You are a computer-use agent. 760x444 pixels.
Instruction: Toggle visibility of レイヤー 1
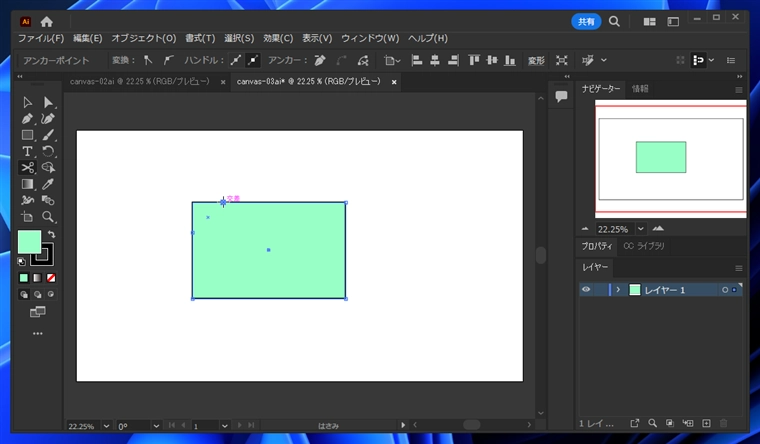pyautogui.click(x=587, y=290)
